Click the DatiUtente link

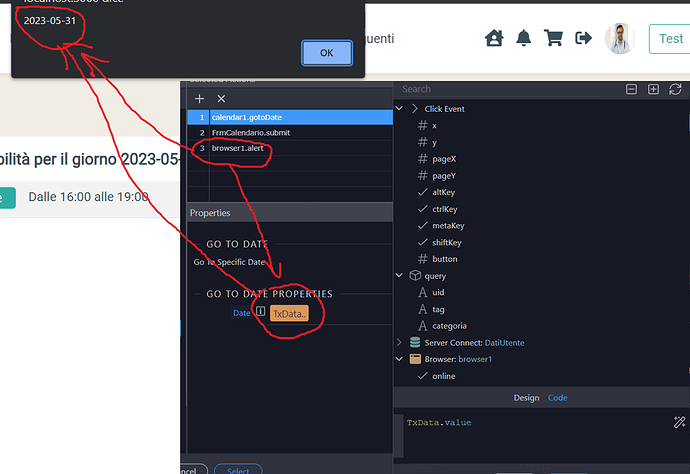[504, 342]
